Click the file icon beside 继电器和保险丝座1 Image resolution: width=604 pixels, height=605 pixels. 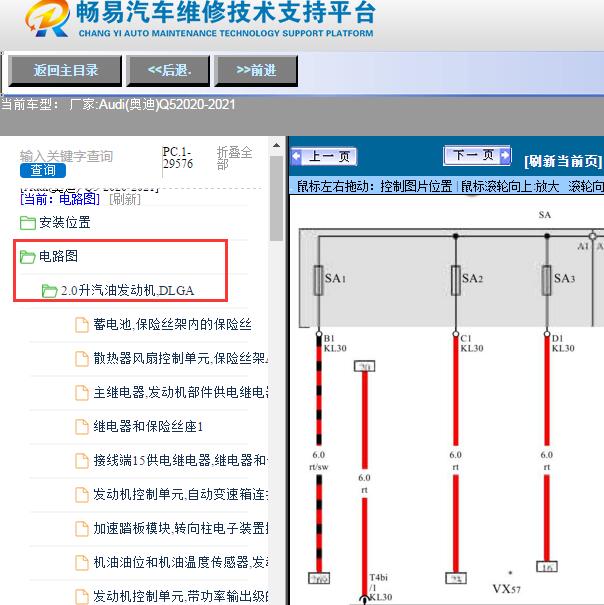pos(82,427)
